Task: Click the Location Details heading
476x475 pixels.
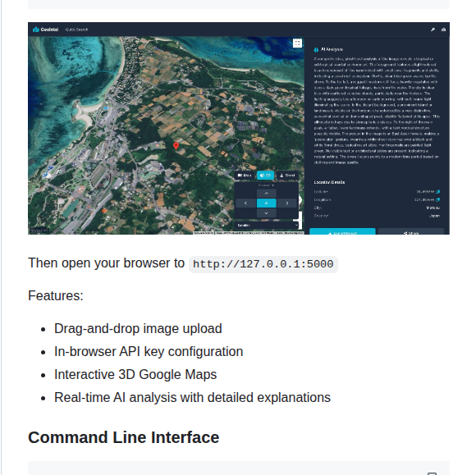Action: pyautogui.click(x=329, y=182)
